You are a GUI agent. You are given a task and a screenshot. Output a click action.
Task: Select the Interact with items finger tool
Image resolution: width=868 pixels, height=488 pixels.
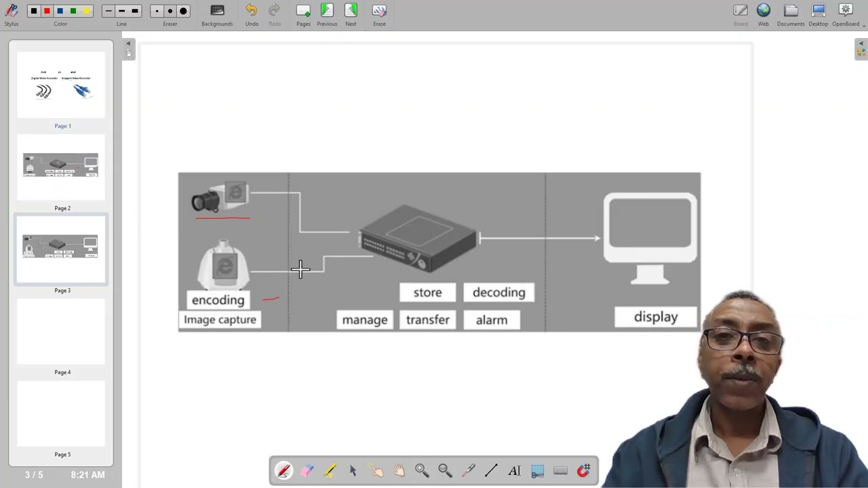[376, 470]
